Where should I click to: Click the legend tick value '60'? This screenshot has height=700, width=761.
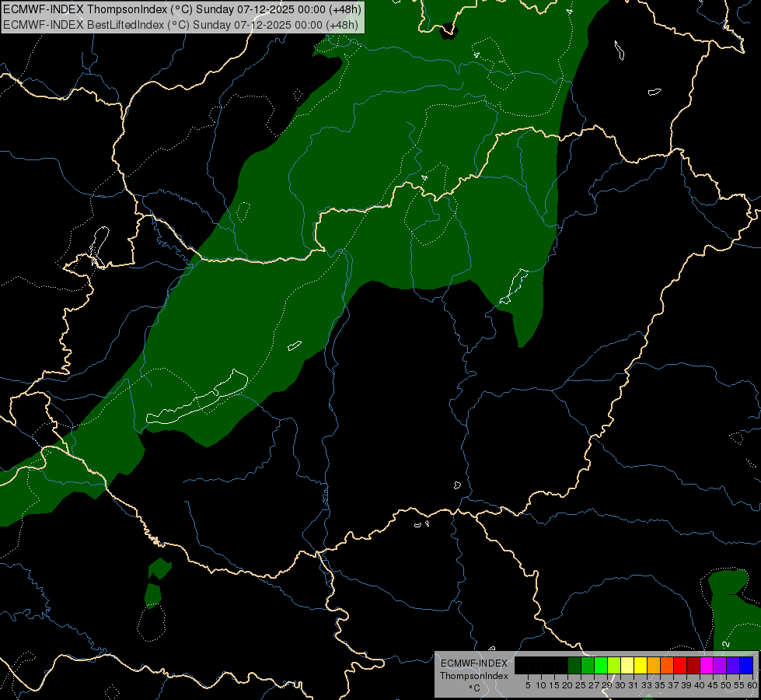[x=752, y=685]
